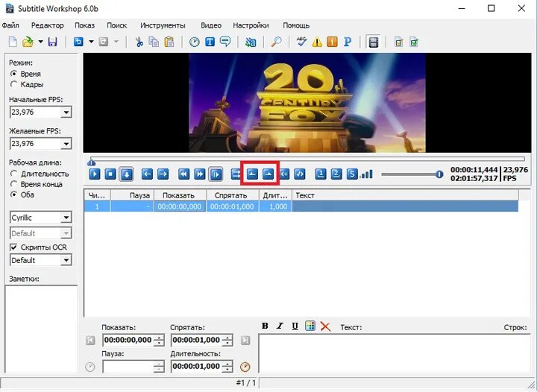Image resolution: width=537 pixels, height=392 pixels.
Task: Jump to the previous subtitle with left arrow
Action: point(147,174)
